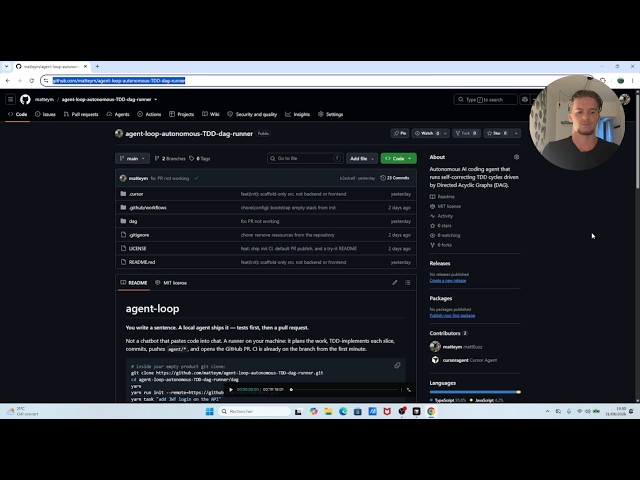Screen dimensions: 640x480
Task: Open the LICENSE file
Action: pyautogui.click(x=137, y=249)
